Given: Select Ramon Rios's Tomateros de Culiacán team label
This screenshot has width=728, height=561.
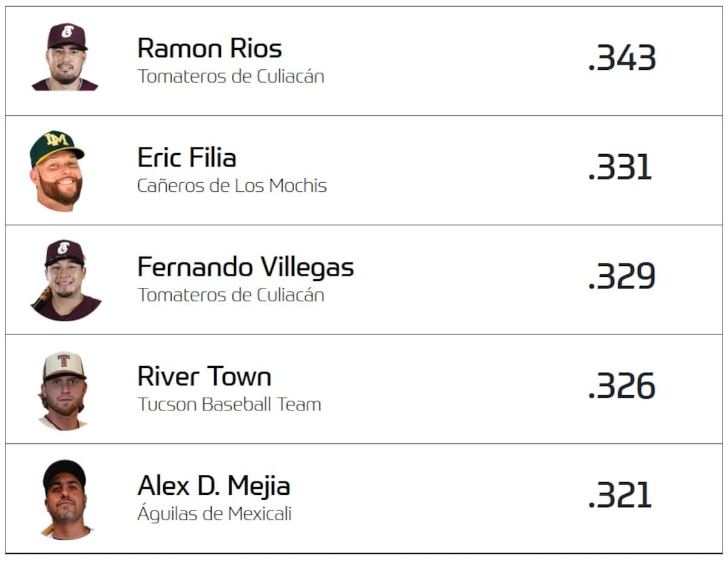Looking at the screenshot, I should click(231, 76).
